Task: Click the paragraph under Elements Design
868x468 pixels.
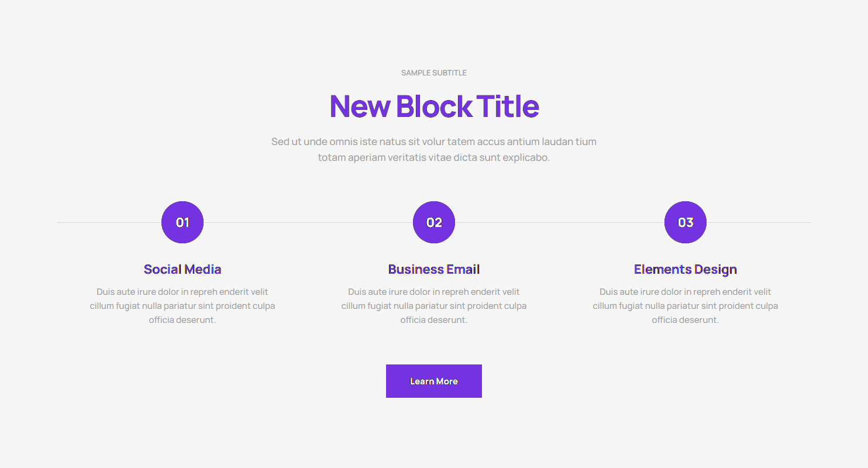Action: tap(686, 306)
